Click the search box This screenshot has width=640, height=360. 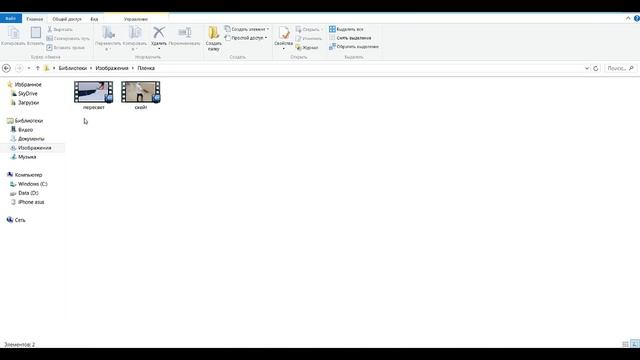tap(620, 68)
